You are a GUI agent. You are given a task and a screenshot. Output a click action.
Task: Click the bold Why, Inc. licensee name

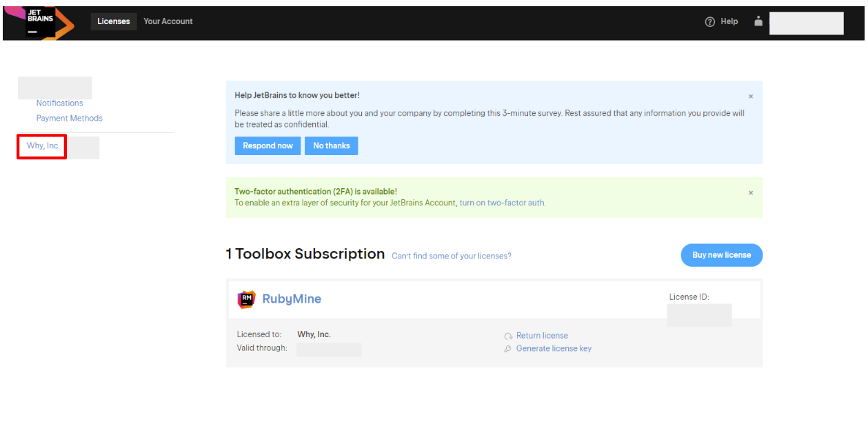pyautogui.click(x=314, y=334)
